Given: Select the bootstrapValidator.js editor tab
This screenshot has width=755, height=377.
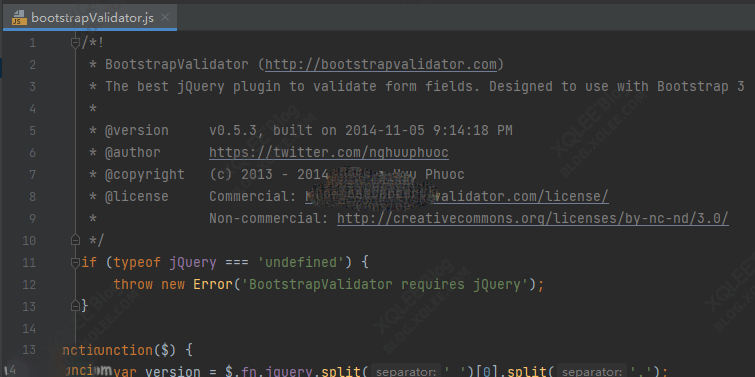Looking at the screenshot, I should 90,18.
